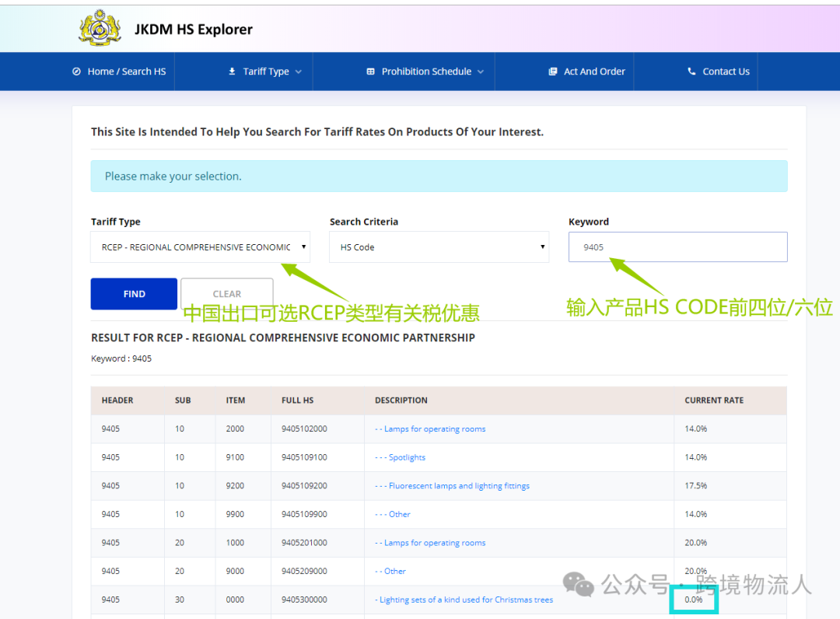The width and height of the screenshot is (840, 619).
Task: Select full HS code 9405109100
Action: click(304, 457)
